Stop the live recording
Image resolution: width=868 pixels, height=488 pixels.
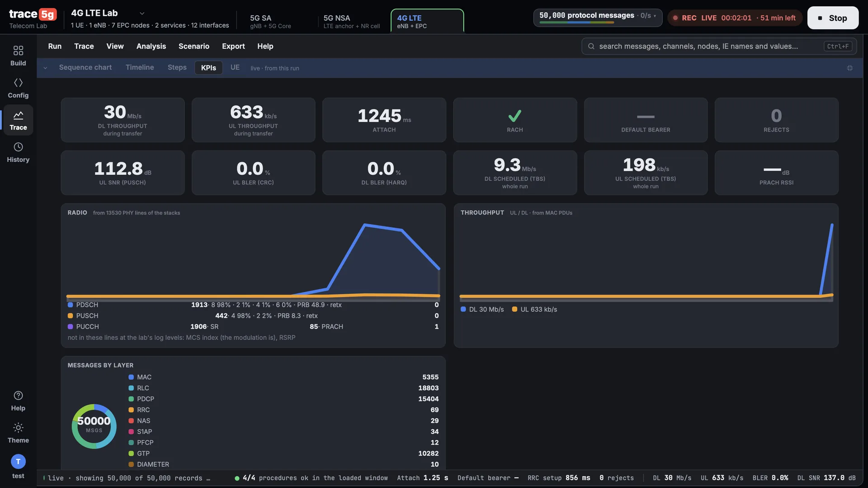pyautogui.click(x=833, y=18)
